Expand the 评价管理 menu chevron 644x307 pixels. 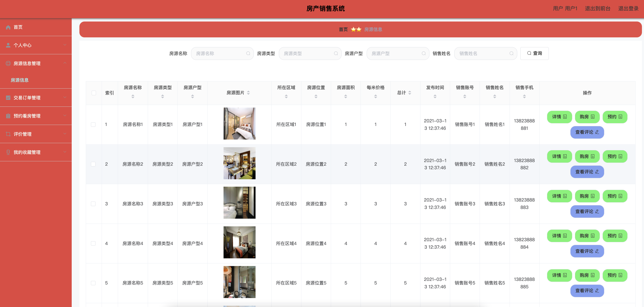pos(65,134)
